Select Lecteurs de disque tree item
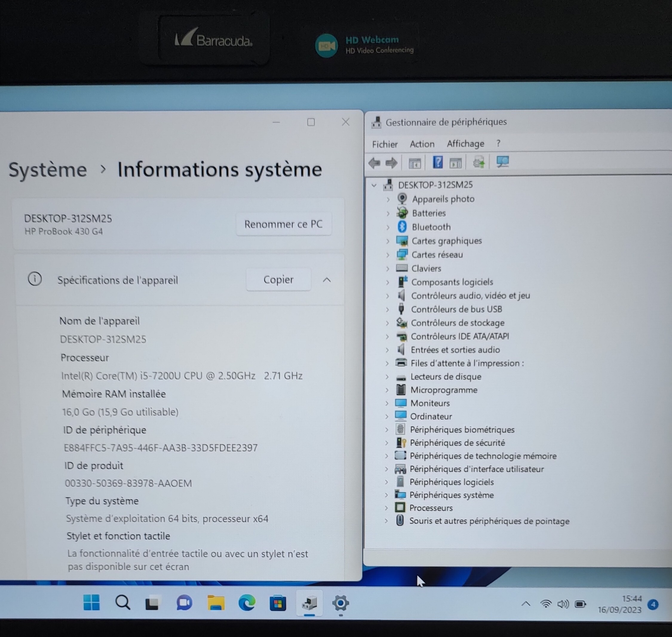 (445, 377)
